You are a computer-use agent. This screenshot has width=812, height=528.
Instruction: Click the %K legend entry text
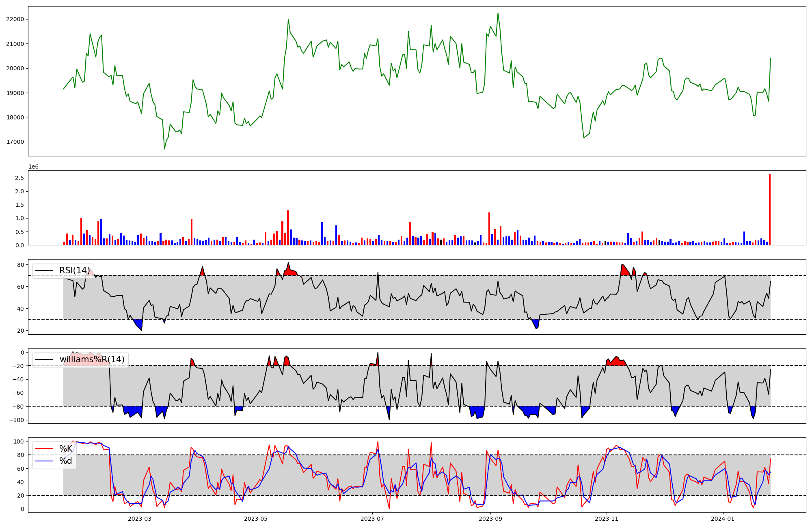pyautogui.click(x=66, y=449)
